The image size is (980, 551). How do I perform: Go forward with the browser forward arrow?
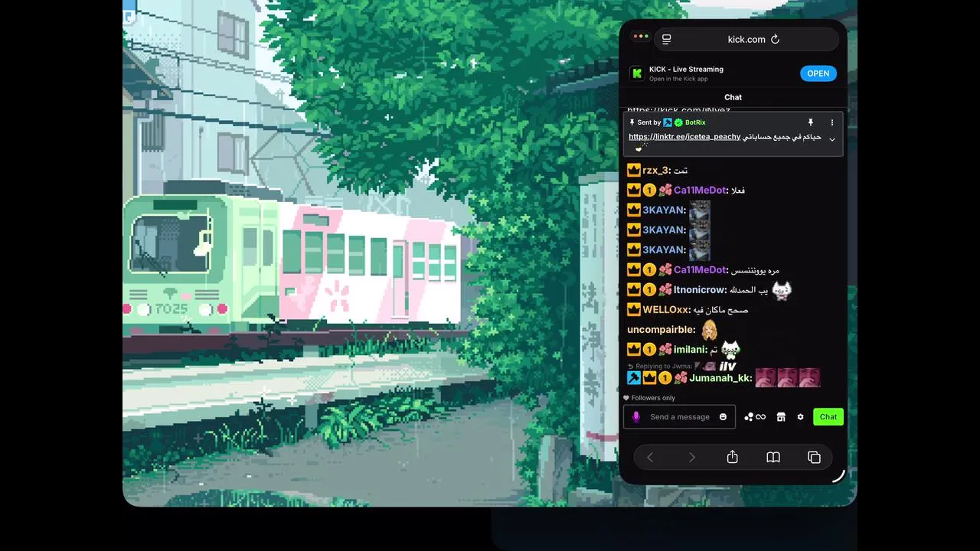coord(691,457)
